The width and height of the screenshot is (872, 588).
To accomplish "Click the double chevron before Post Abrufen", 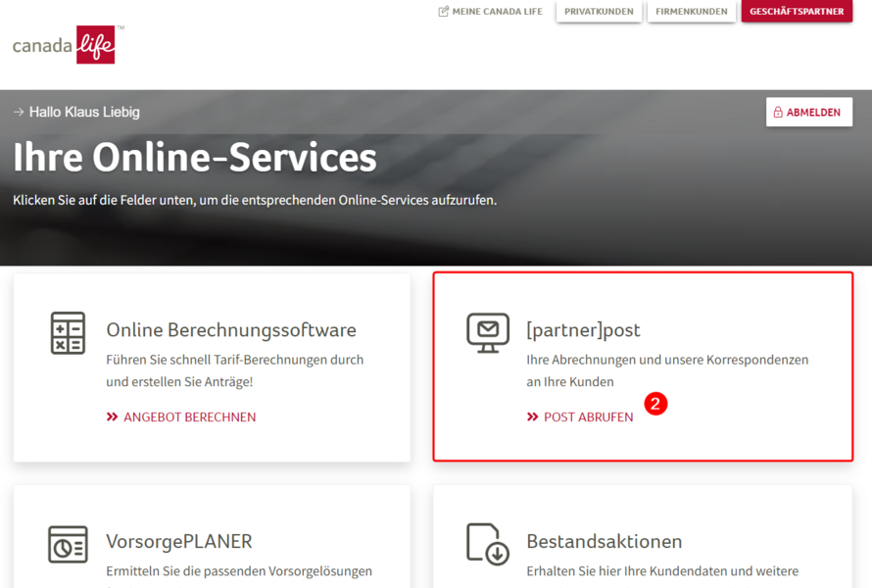I will (x=532, y=416).
